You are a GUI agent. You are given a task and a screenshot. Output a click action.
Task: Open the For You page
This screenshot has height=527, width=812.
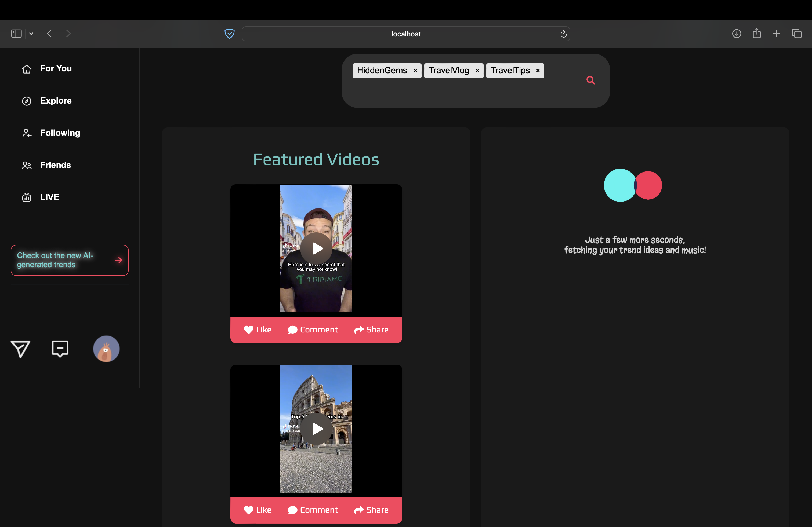(x=56, y=68)
